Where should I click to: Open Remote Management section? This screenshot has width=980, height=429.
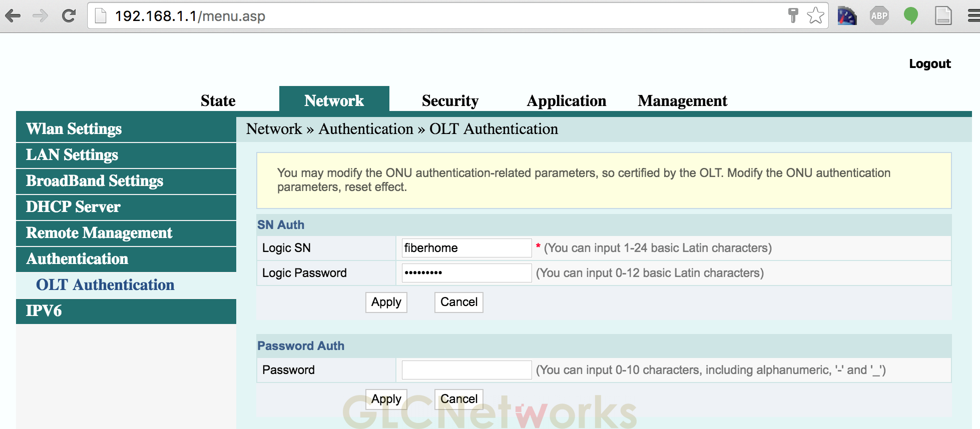[126, 233]
